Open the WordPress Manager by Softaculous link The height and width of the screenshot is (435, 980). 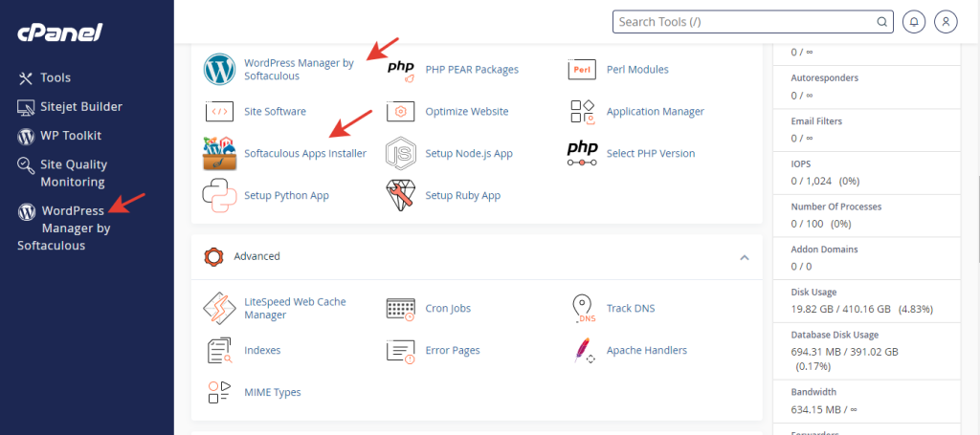pyautogui.click(x=299, y=69)
